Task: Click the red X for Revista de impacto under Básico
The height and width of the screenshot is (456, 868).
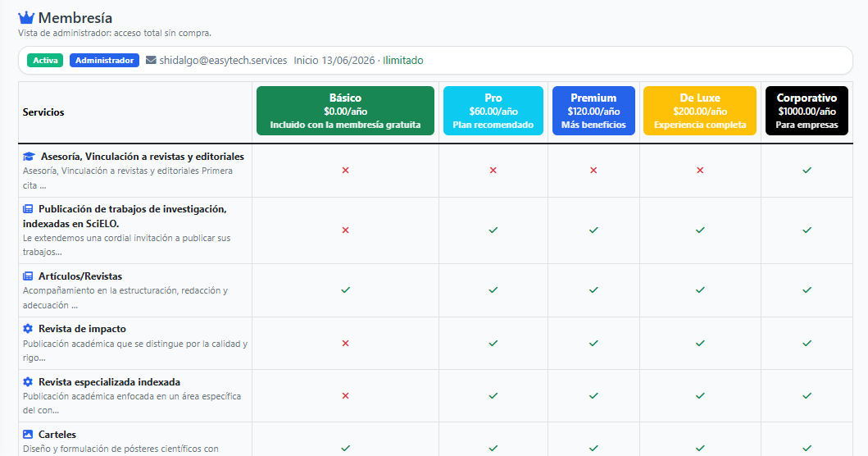Action: coord(345,343)
